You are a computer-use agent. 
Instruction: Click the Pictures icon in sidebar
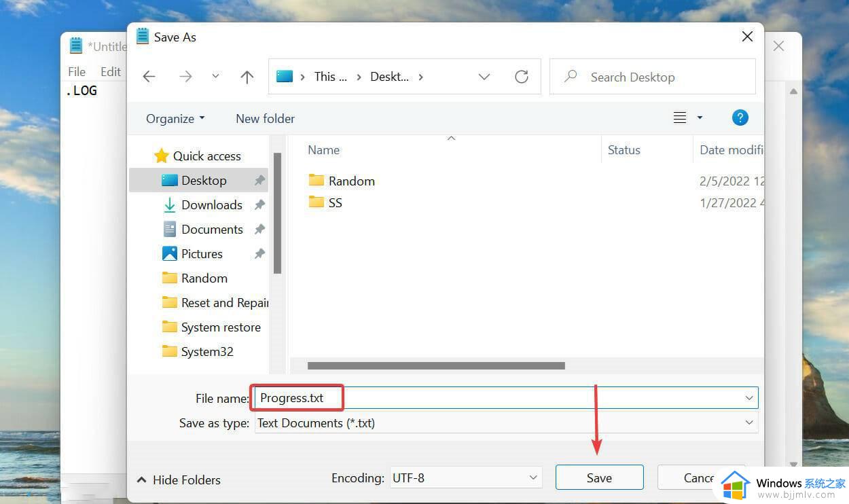170,253
